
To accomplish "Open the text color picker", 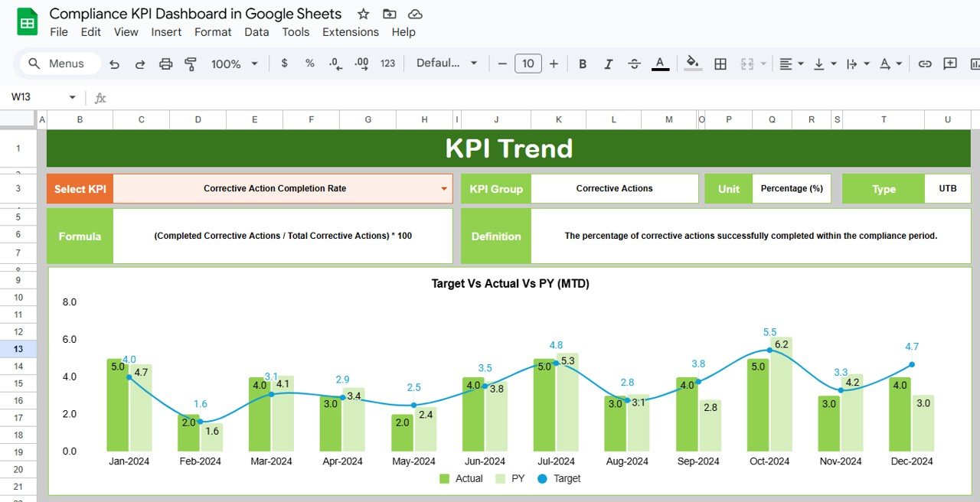I will pos(661,64).
